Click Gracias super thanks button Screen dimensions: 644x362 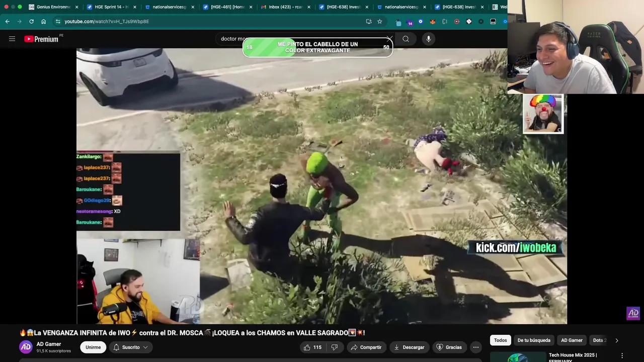coord(449,347)
